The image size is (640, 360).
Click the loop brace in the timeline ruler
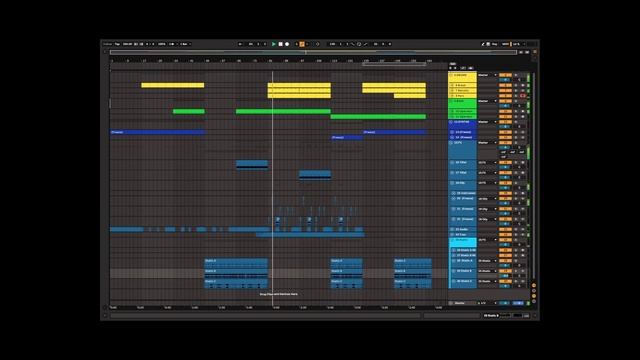tap(394, 64)
